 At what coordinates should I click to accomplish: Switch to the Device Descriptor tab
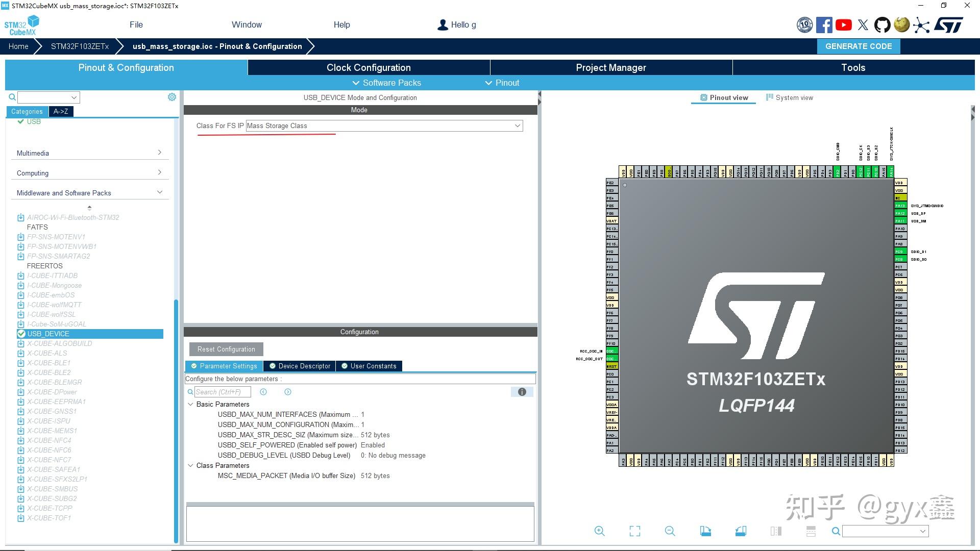pos(300,366)
